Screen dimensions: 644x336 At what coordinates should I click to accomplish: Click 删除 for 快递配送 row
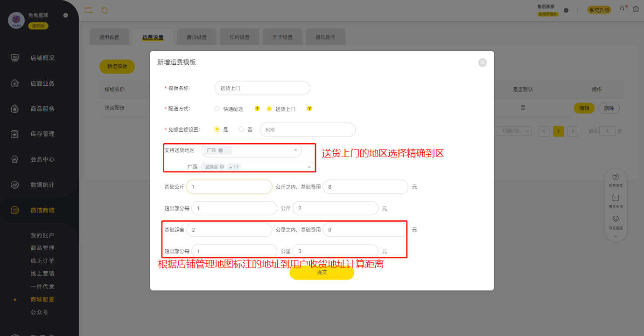pyautogui.click(x=609, y=108)
